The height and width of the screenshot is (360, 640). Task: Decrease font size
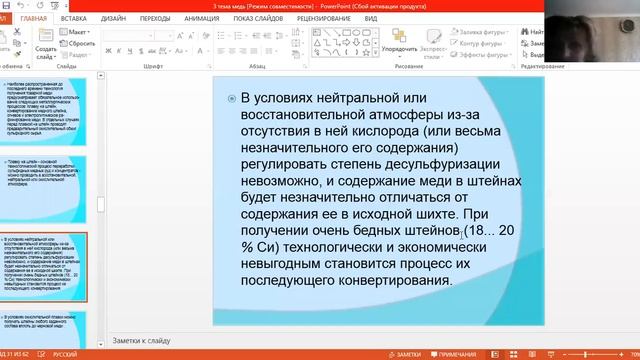[x=191, y=36]
